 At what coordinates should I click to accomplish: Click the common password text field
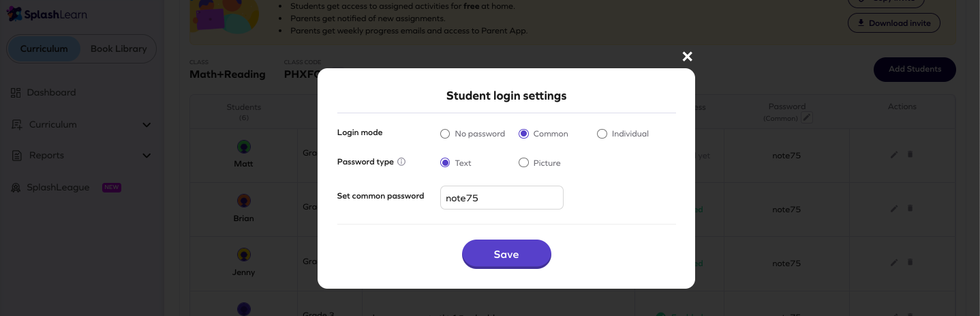click(x=502, y=198)
